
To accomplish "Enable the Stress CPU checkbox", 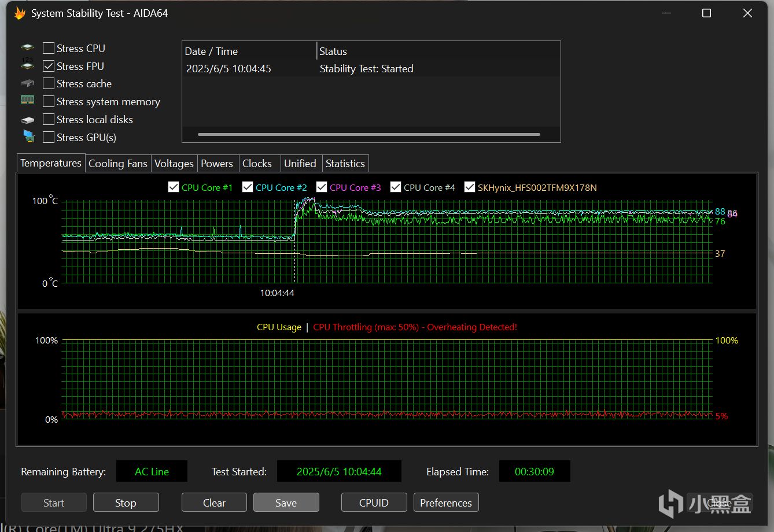I will [49, 48].
